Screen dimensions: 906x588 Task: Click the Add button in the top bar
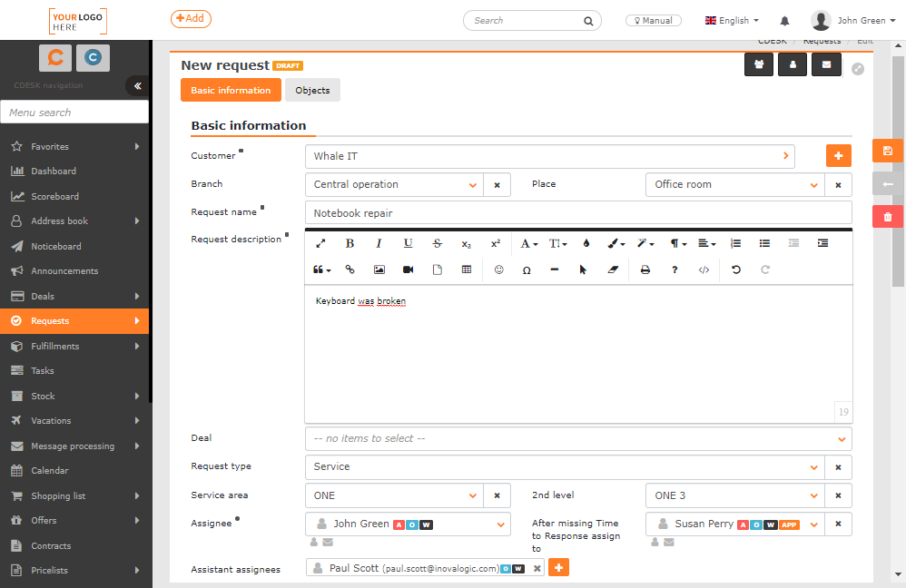click(x=191, y=18)
